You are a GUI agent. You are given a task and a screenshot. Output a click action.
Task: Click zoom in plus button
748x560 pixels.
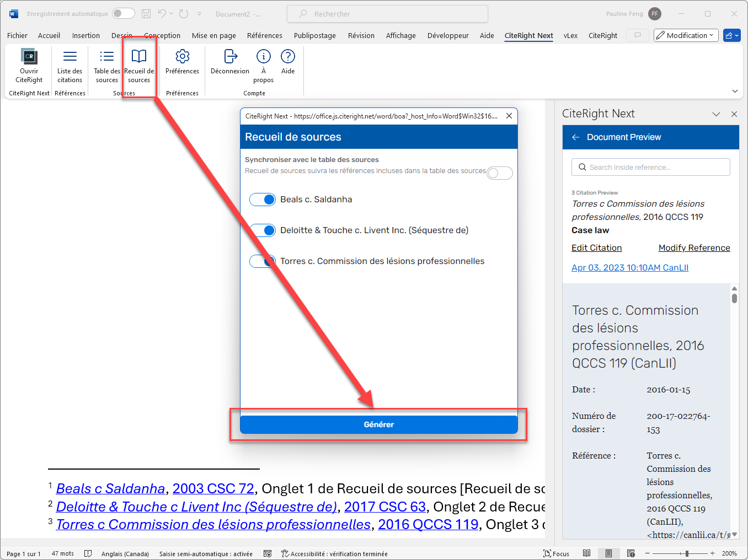coord(712,553)
